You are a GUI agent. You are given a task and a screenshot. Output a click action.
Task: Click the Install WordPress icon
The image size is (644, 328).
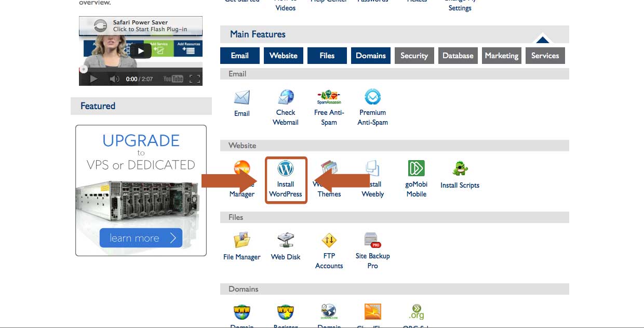[286, 168]
